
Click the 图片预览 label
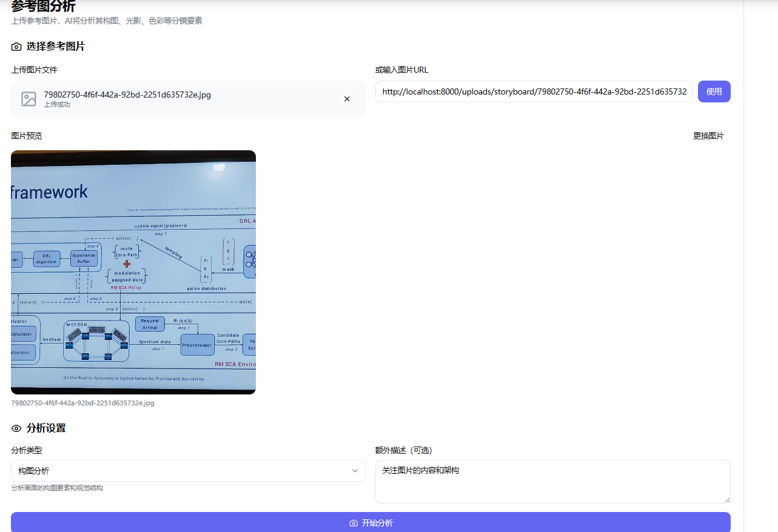click(x=27, y=136)
